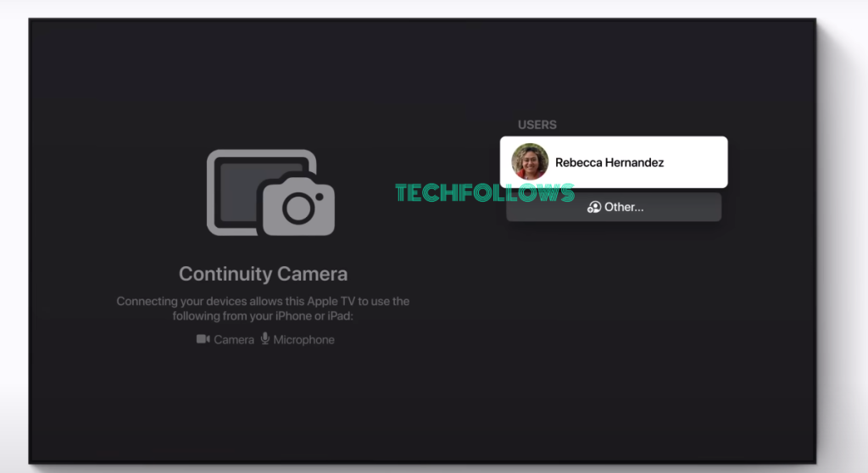Image resolution: width=868 pixels, height=473 pixels.
Task: Click the Continuity Camera device icon
Action: pos(270,192)
